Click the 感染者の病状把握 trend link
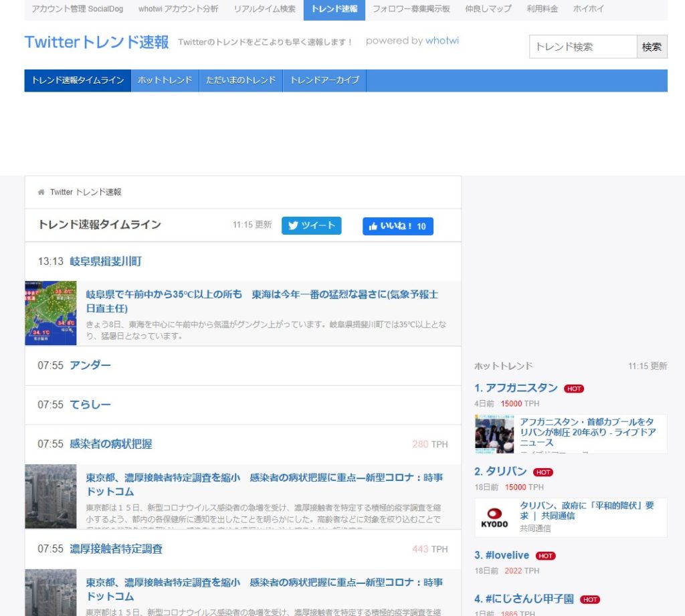The height and width of the screenshot is (616, 685). tap(110, 443)
